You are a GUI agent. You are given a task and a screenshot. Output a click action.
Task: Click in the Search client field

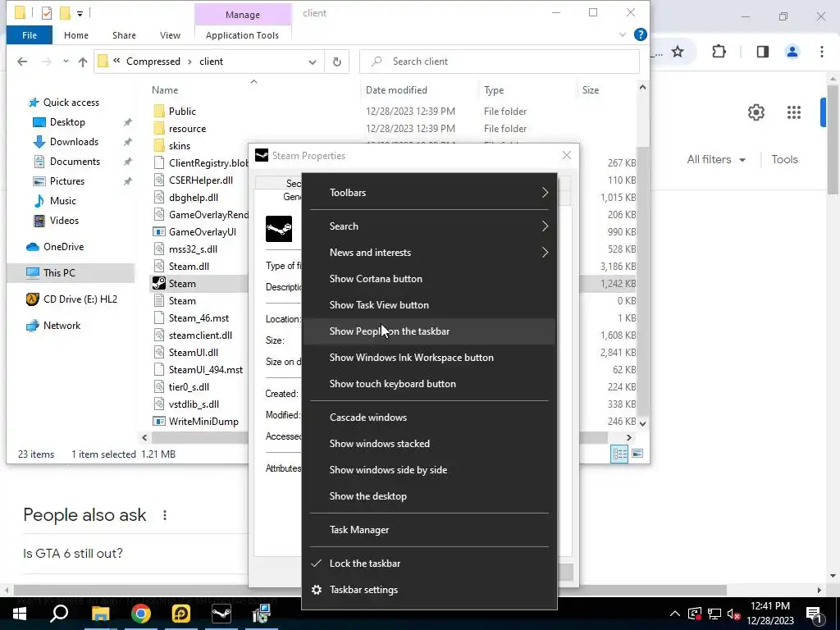(x=500, y=62)
